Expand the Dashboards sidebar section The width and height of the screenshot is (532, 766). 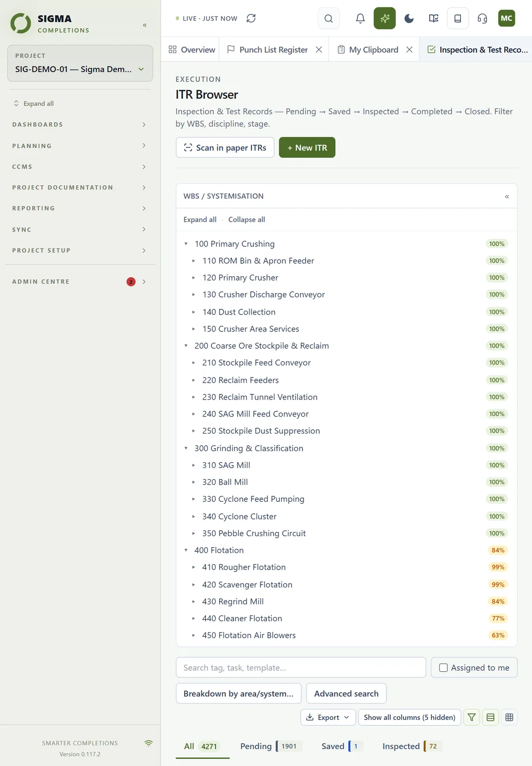79,124
